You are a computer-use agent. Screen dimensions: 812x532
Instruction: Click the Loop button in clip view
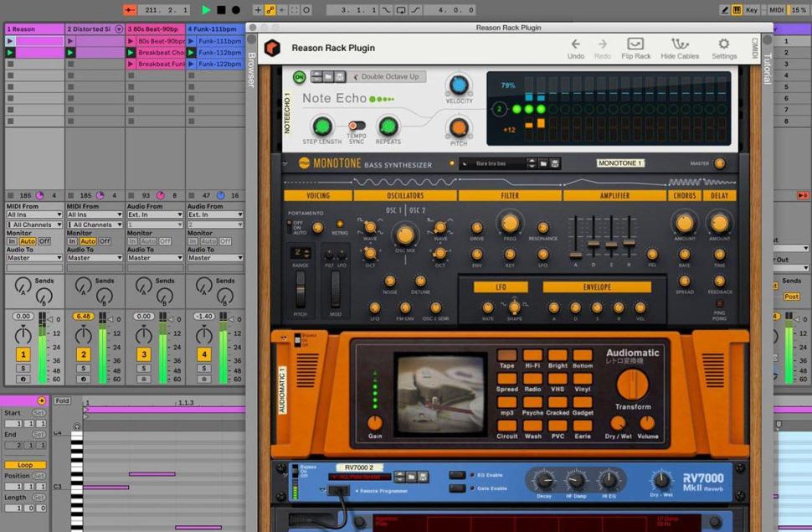(24, 465)
